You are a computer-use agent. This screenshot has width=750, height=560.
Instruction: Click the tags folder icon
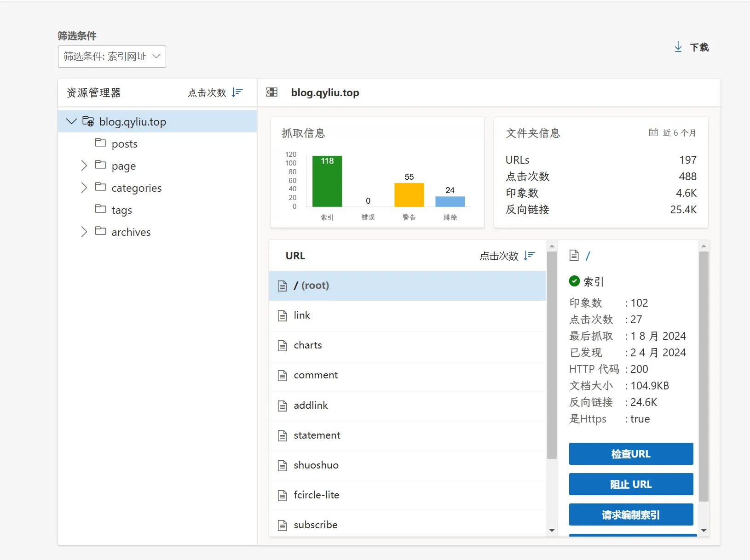click(100, 209)
